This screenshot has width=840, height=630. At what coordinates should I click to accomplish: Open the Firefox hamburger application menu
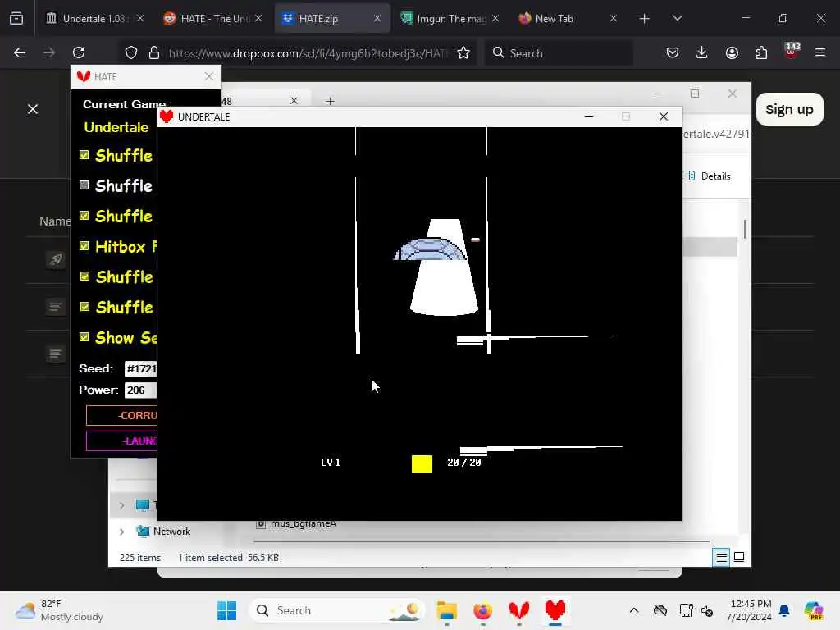(820, 52)
